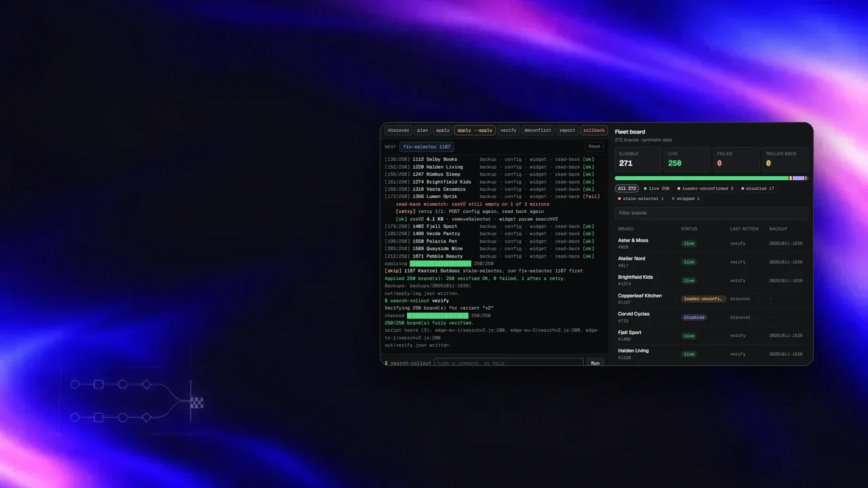Click the apply --apply command chip
The width and height of the screenshot is (868, 488).
click(x=475, y=130)
